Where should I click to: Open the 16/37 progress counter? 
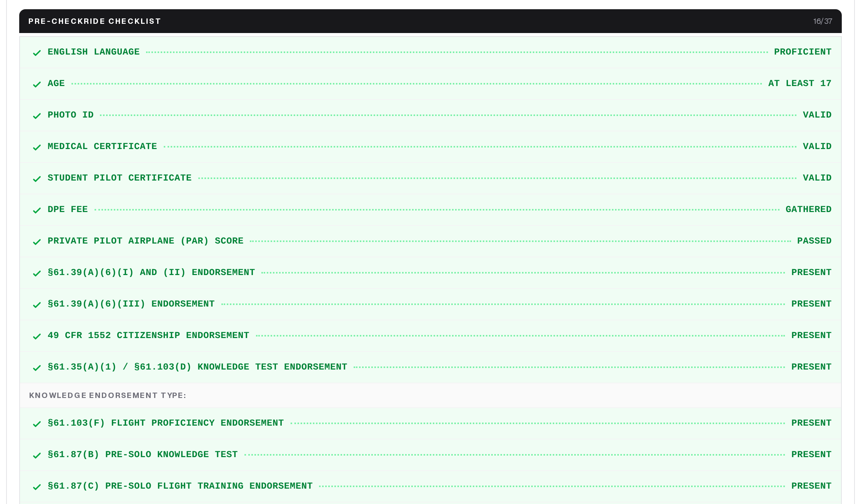[x=823, y=21]
